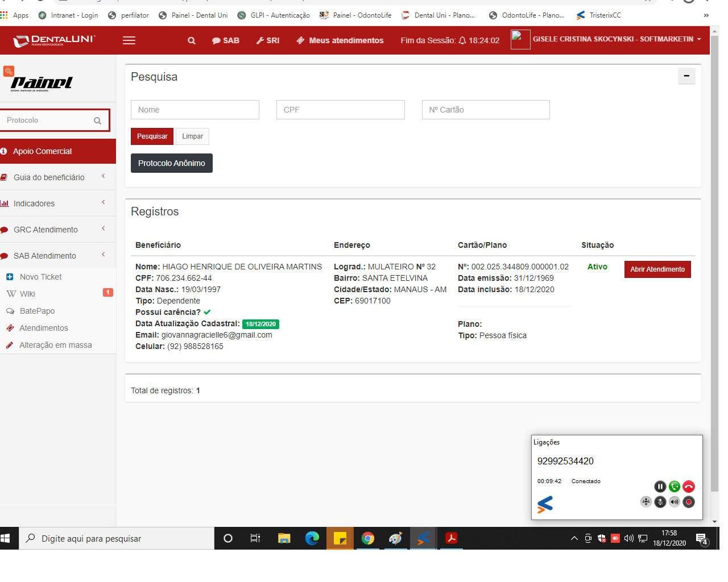Select Novo Ticket in the sidebar
The image size is (728, 582).
(x=40, y=277)
